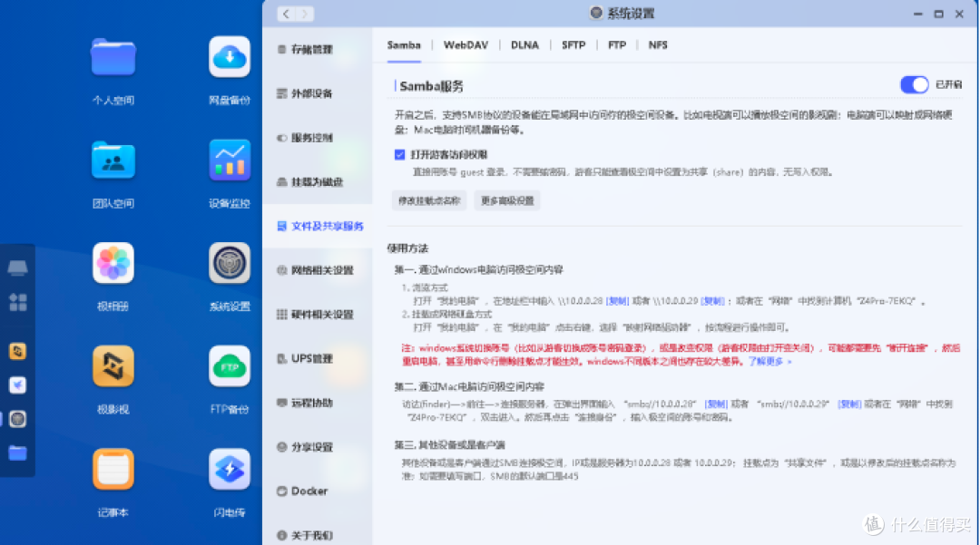Image resolution: width=980 pixels, height=545 pixels.
Task: Click the 修改挂载点名称 button
Action: point(429,200)
